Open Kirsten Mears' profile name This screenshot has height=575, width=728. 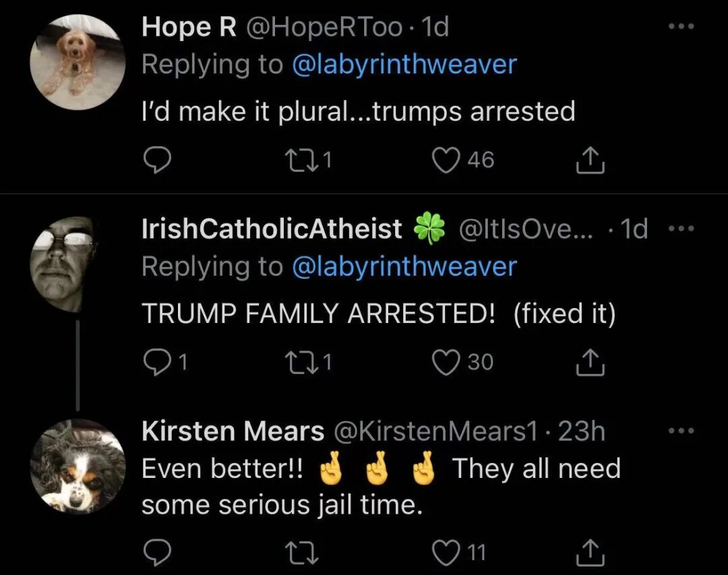click(233, 431)
